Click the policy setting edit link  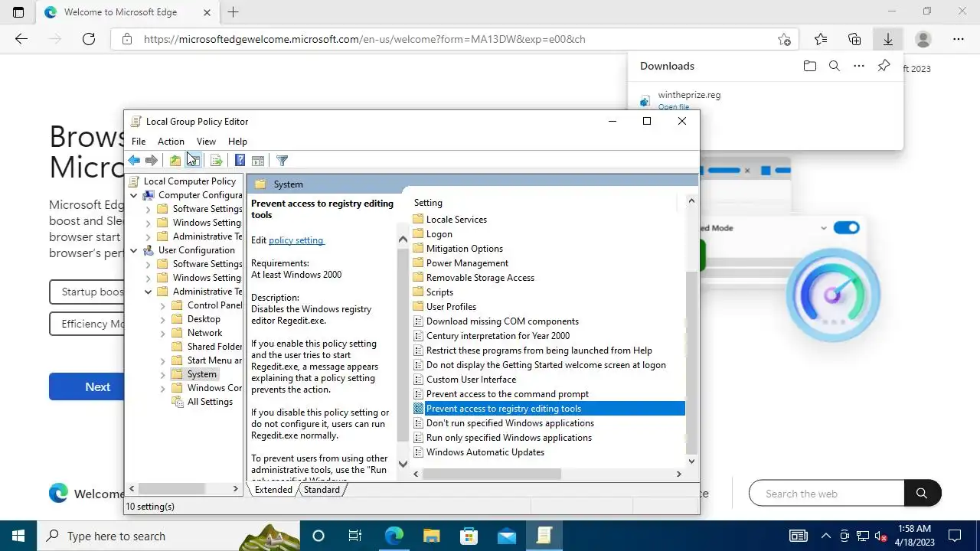tap(296, 240)
